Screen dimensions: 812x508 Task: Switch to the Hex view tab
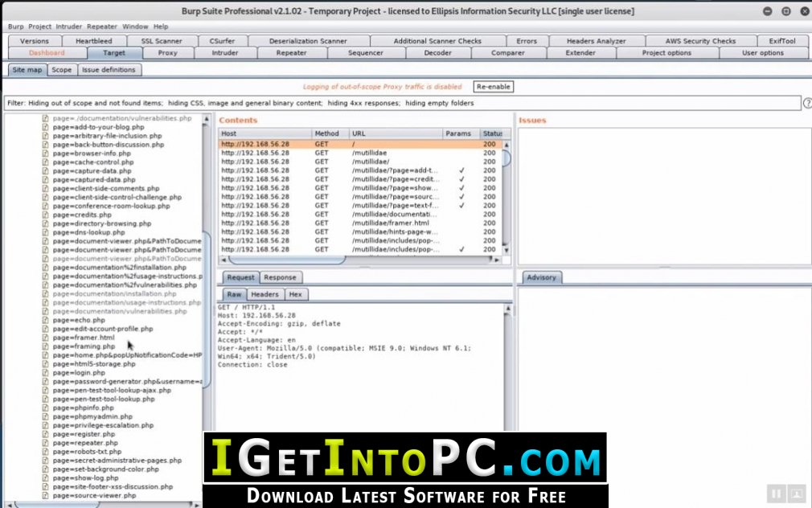[296, 294]
